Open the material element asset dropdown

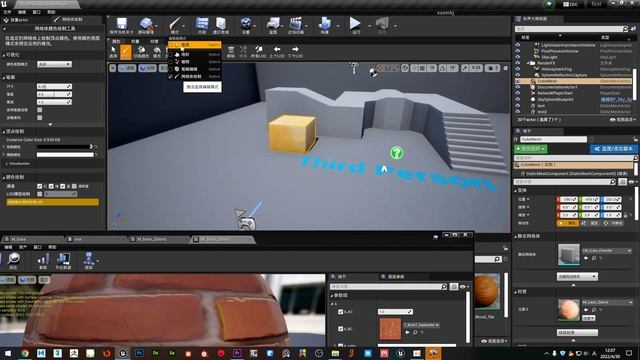point(607,302)
